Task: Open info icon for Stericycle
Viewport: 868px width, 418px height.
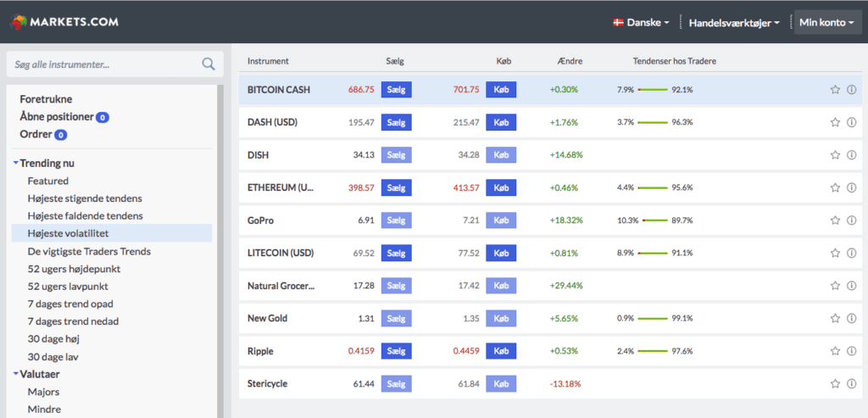Action: pyautogui.click(x=851, y=384)
